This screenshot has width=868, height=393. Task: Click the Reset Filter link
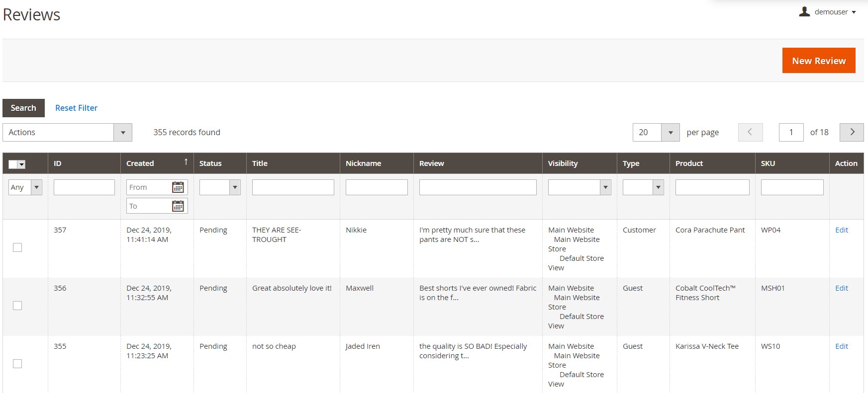click(x=76, y=108)
